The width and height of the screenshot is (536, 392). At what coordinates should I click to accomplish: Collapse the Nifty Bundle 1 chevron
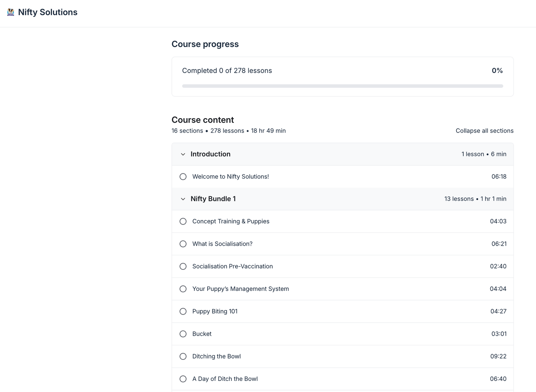tap(183, 199)
